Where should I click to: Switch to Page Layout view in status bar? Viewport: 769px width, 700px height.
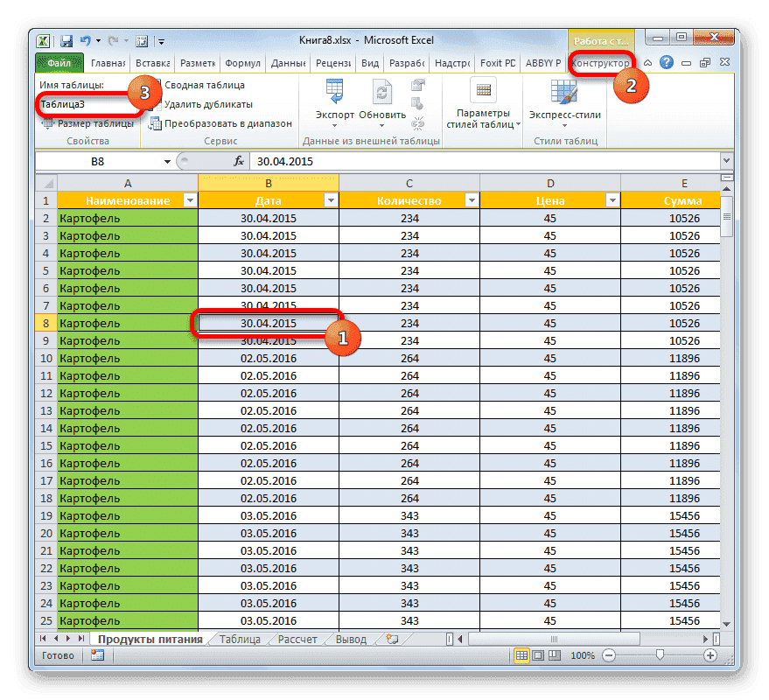(539, 654)
